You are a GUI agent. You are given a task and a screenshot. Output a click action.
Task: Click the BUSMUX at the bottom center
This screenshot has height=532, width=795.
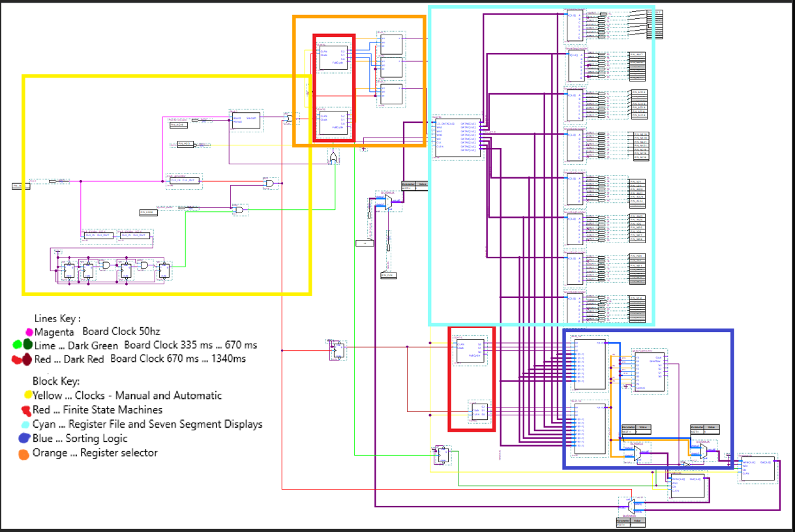(631, 505)
